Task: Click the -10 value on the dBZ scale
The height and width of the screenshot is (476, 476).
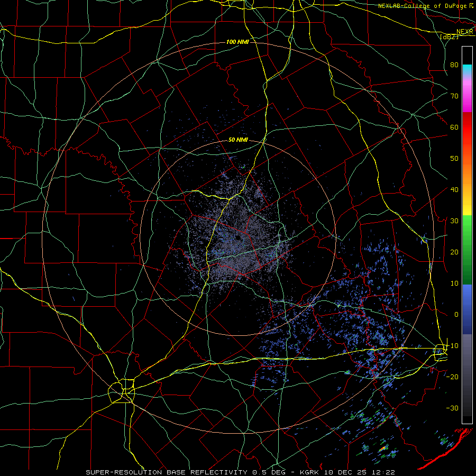Action: point(452,346)
